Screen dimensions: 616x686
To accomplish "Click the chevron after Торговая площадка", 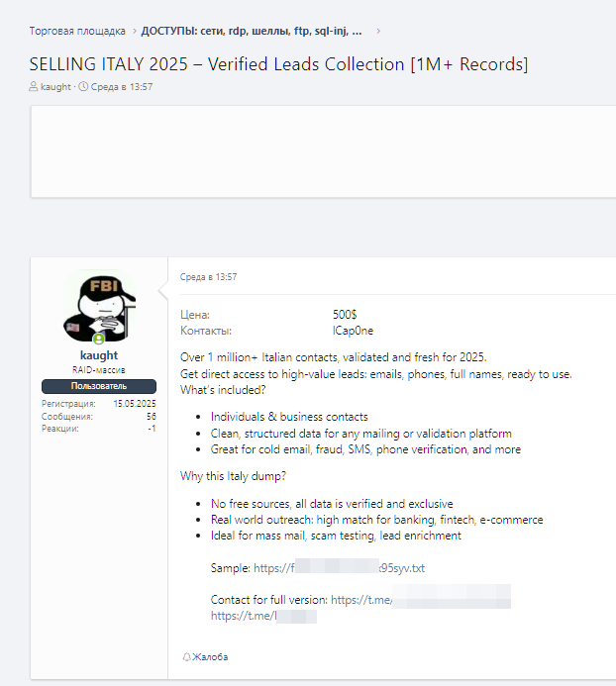I will click(134, 31).
